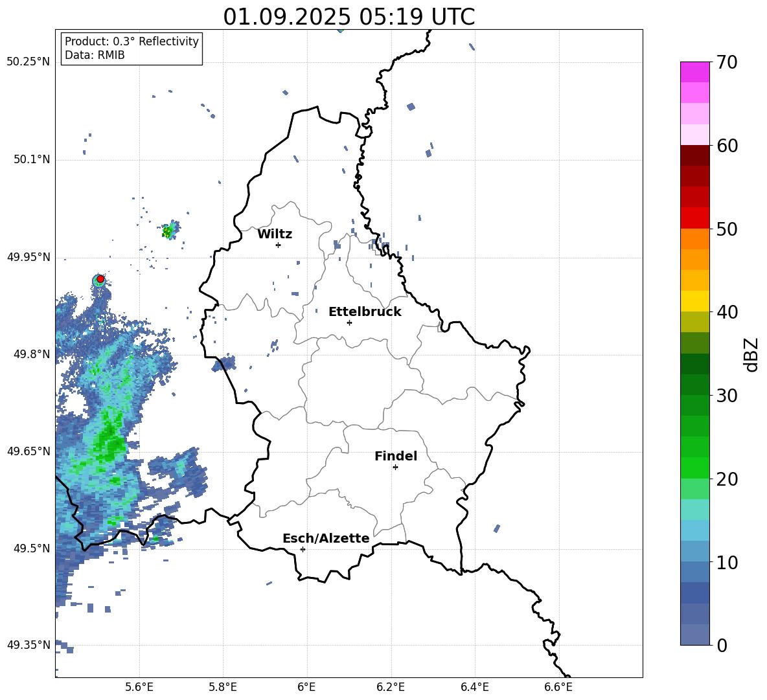The height and width of the screenshot is (700, 767).
Task: Click the Product: 0.3° Reflectivity label
Action: [132, 41]
